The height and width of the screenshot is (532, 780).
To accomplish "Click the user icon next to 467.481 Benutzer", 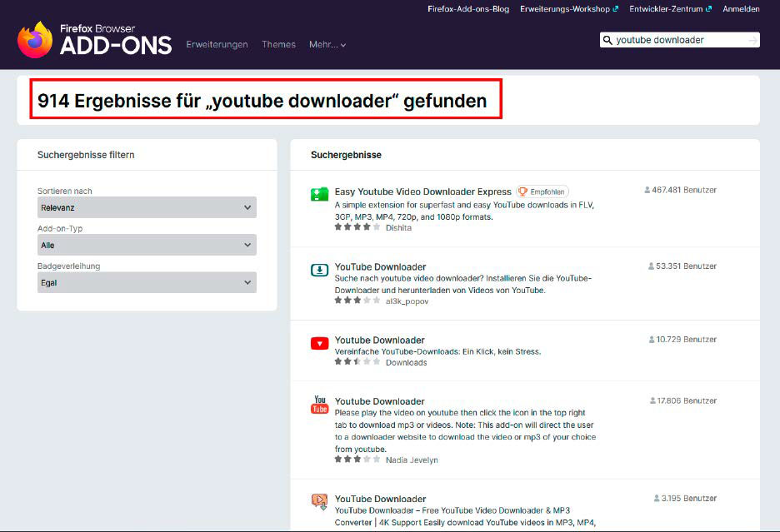I will pyautogui.click(x=647, y=190).
